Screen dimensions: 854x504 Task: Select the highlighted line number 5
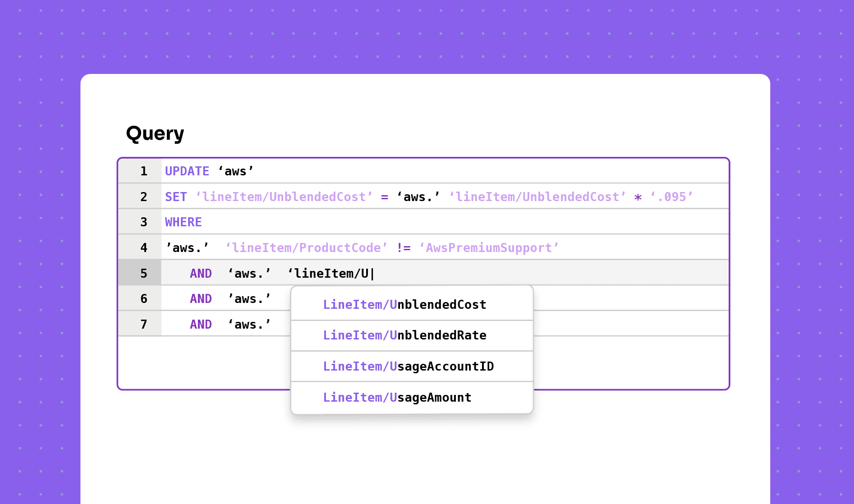click(143, 274)
